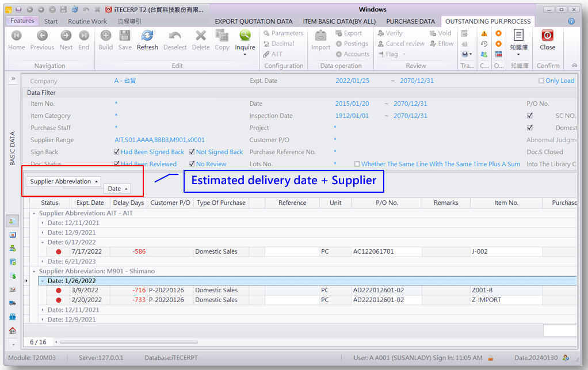Screen dimensions: 588x370
Task: Click the Build add icon
Action: [106, 36]
